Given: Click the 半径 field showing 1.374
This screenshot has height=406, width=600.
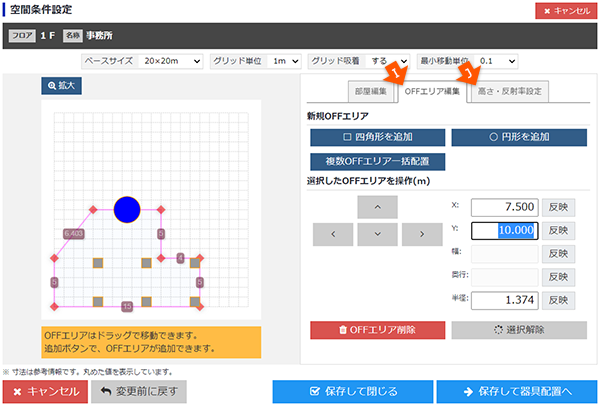Looking at the screenshot, I should [505, 300].
